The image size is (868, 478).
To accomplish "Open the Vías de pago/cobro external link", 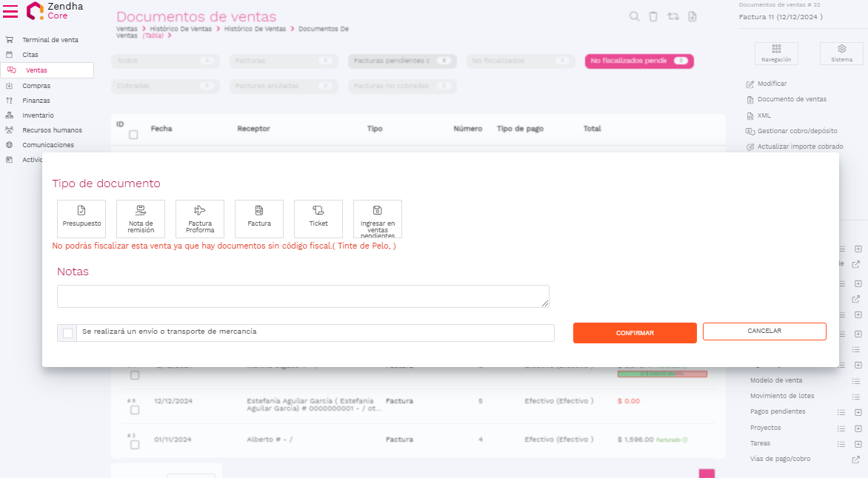I will coord(856,460).
